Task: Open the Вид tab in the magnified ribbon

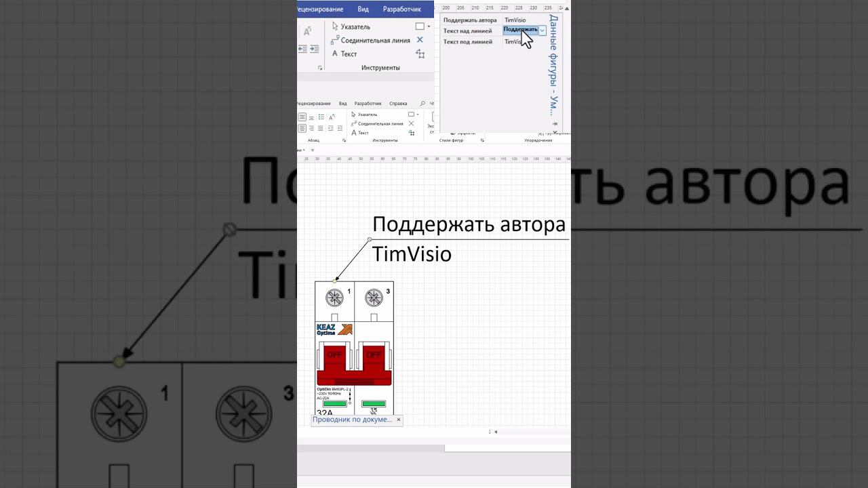Action: tap(363, 9)
